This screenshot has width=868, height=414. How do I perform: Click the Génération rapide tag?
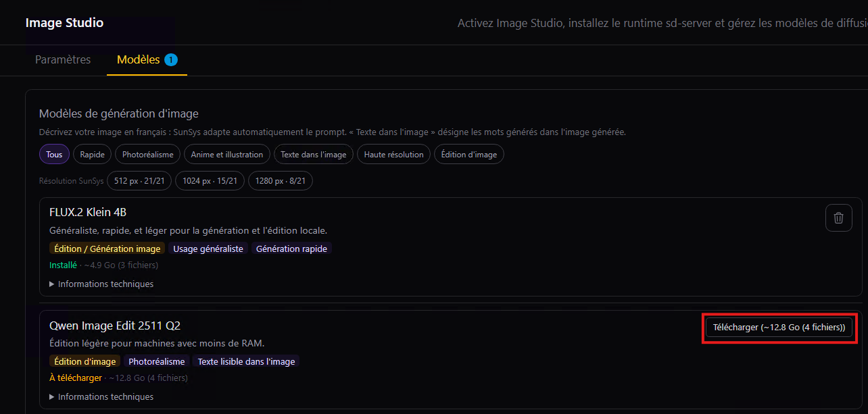(292, 249)
